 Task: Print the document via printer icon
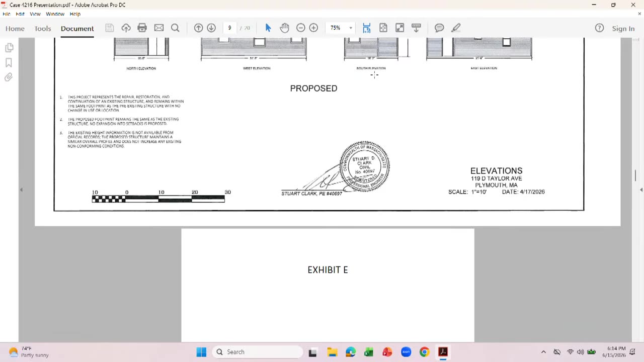click(x=142, y=28)
